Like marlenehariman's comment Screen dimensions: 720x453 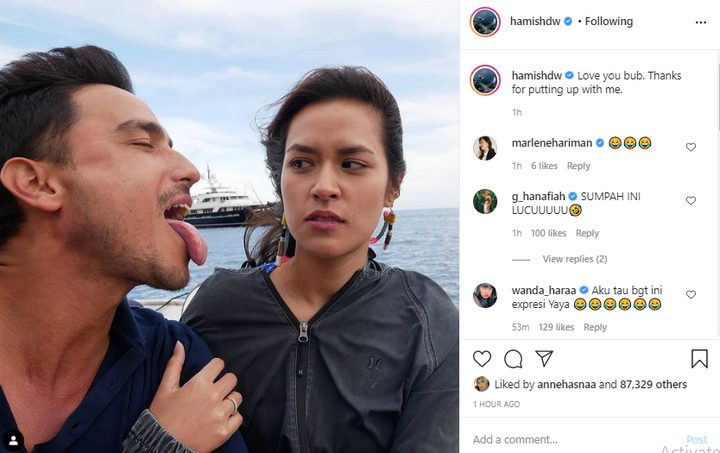[691, 147]
